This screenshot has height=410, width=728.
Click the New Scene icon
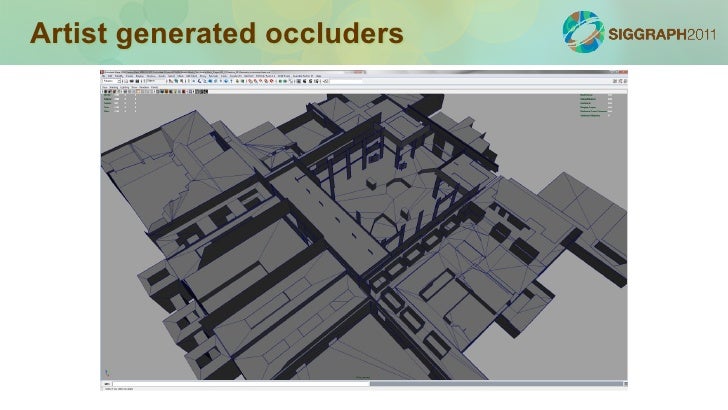126,81
